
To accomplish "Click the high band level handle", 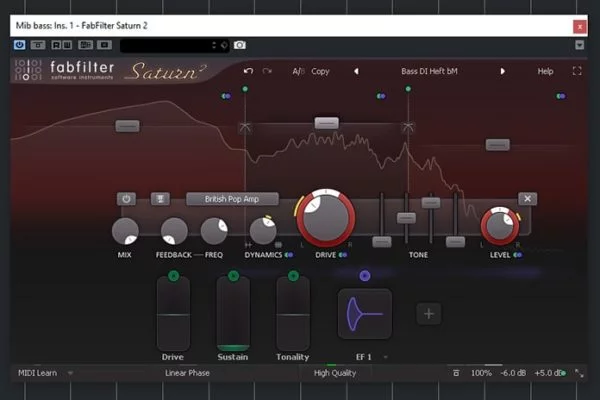I will pos(497,145).
